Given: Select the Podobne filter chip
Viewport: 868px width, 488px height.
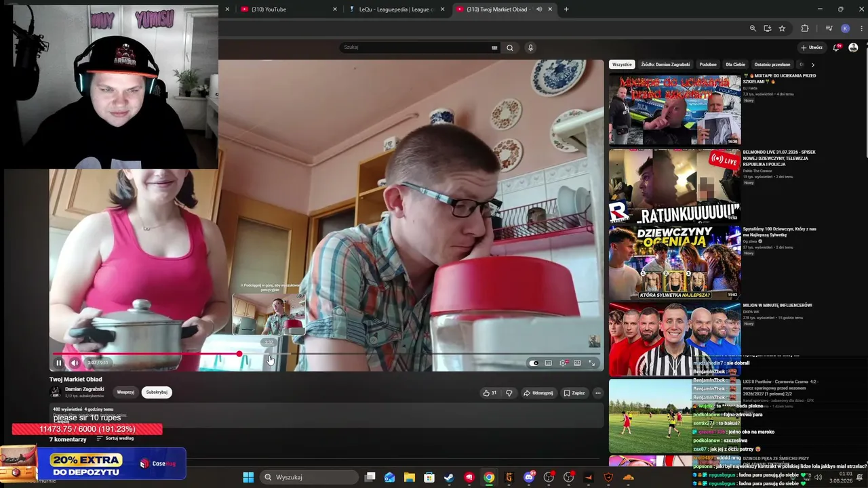Looking at the screenshot, I should point(708,64).
